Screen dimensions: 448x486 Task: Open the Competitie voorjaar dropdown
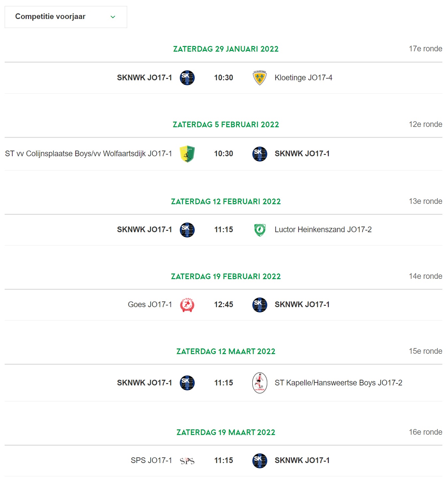66,17
